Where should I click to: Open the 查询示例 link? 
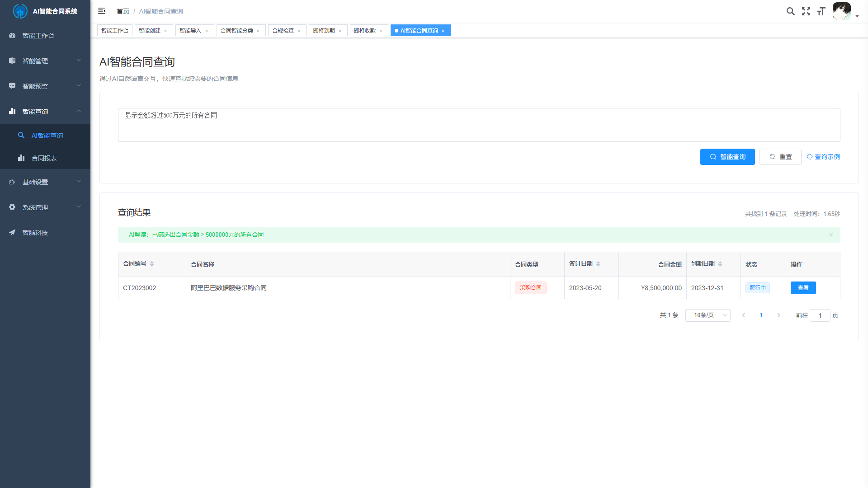tap(824, 157)
